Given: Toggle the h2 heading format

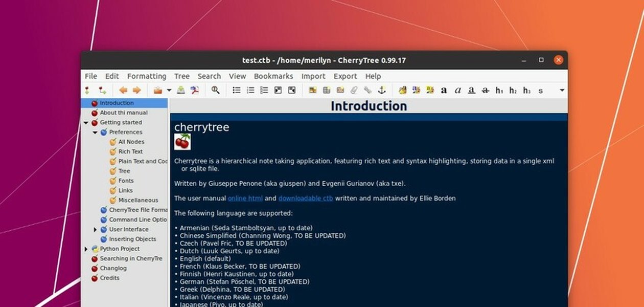Looking at the screenshot, I should (x=513, y=91).
